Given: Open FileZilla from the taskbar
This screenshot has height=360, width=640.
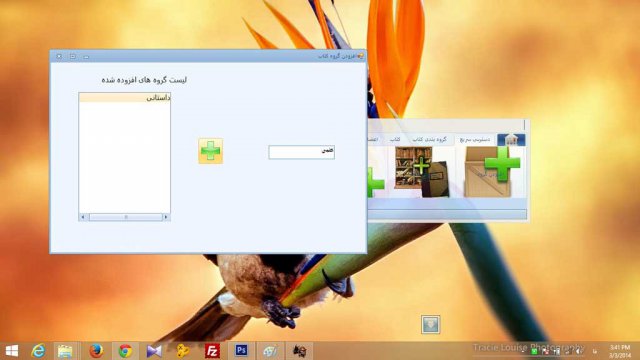Looking at the screenshot, I should pyautogui.click(x=212, y=351).
